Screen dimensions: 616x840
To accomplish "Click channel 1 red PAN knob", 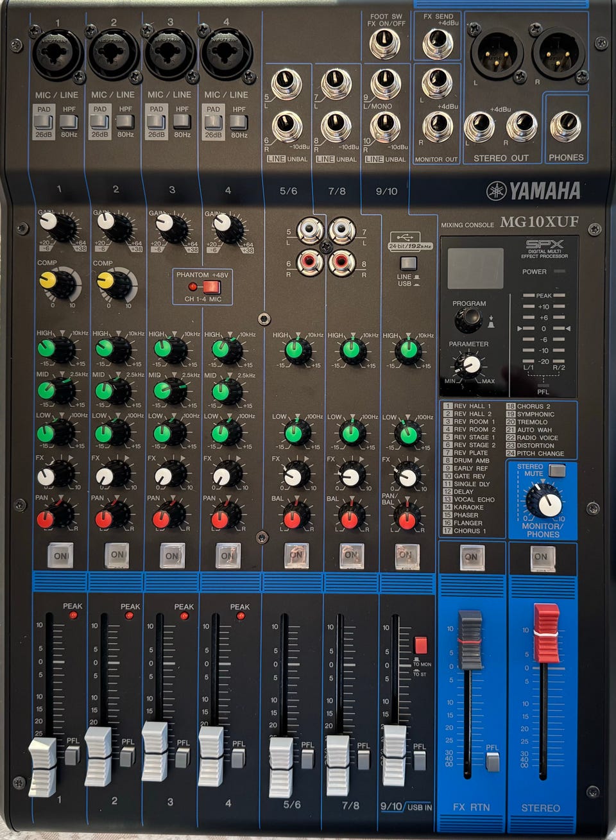I will (53, 517).
